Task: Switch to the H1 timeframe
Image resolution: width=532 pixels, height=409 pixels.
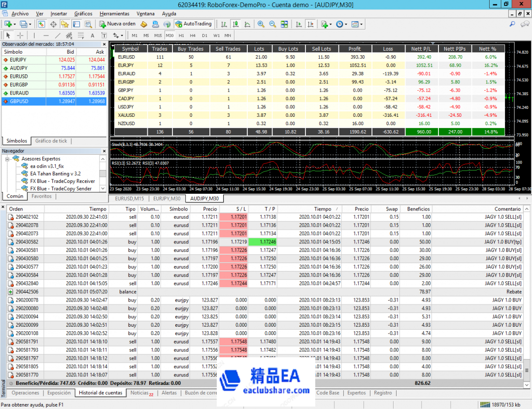Action: pyautogui.click(x=181, y=35)
